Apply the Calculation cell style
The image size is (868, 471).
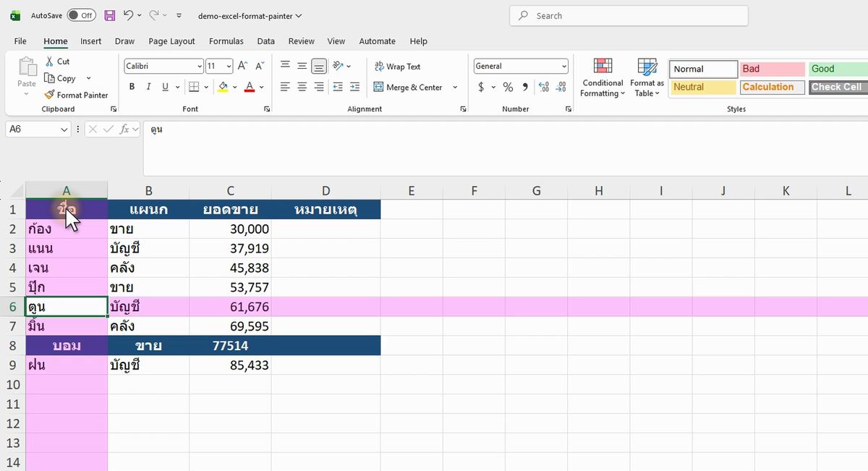tap(773, 87)
